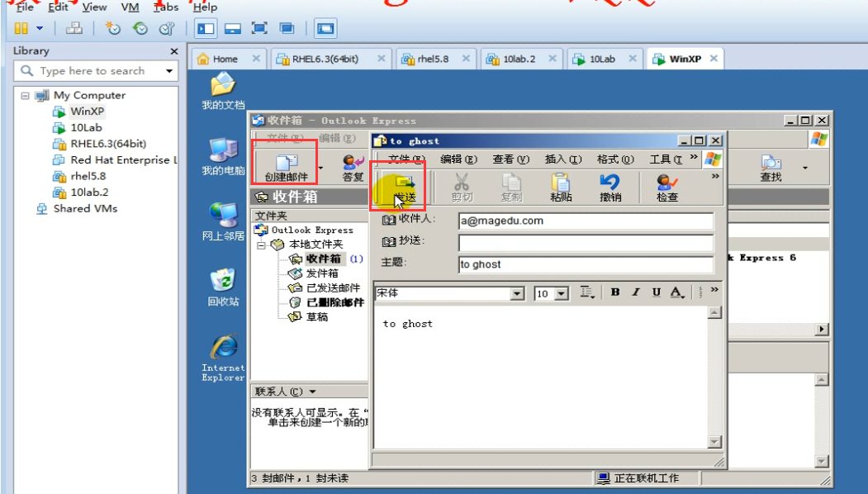Open the font size dropdown showing 10
Viewport: 868px width, 494px height.
tap(562, 293)
